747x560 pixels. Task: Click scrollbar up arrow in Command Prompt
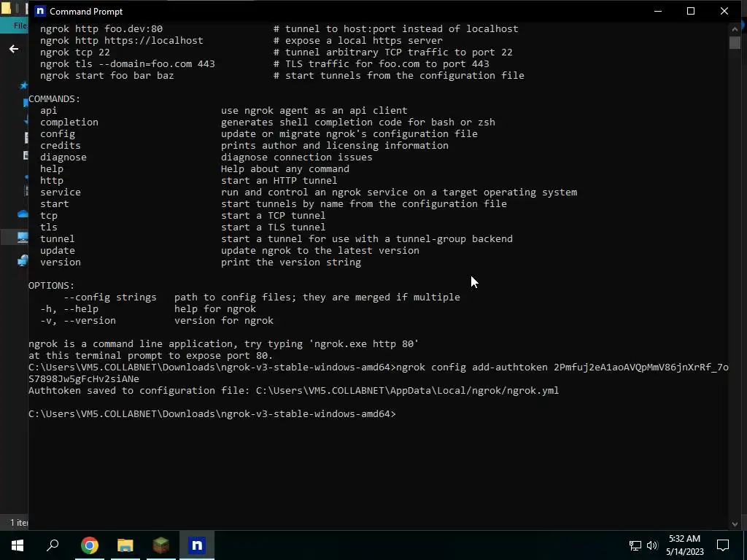click(734, 29)
